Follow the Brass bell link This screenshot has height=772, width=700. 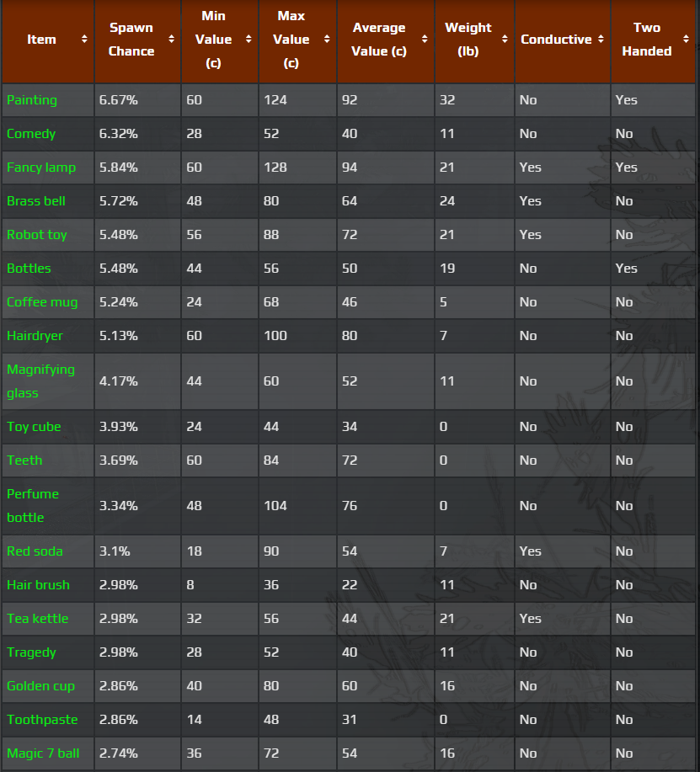pos(36,201)
